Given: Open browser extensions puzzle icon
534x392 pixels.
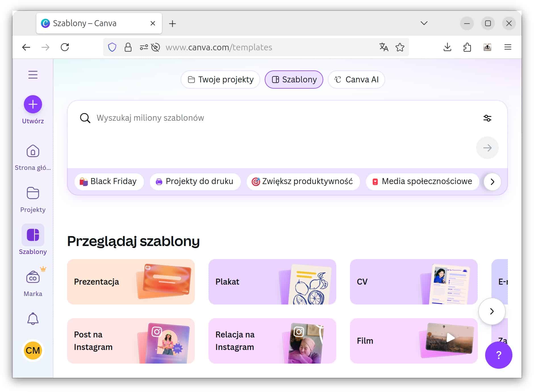Looking at the screenshot, I should click(467, 47).
